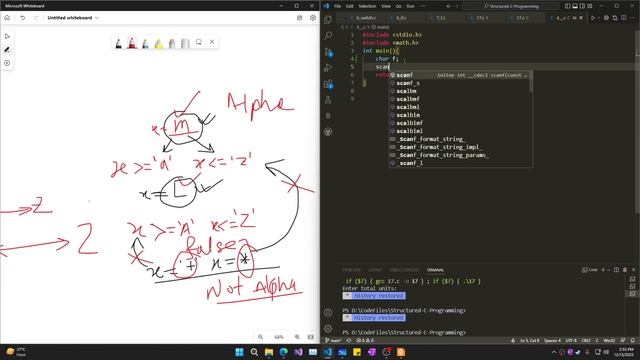Go to Whiteboard home
Viewport: 640px width, 360px height.
click(x=7, y=18)
